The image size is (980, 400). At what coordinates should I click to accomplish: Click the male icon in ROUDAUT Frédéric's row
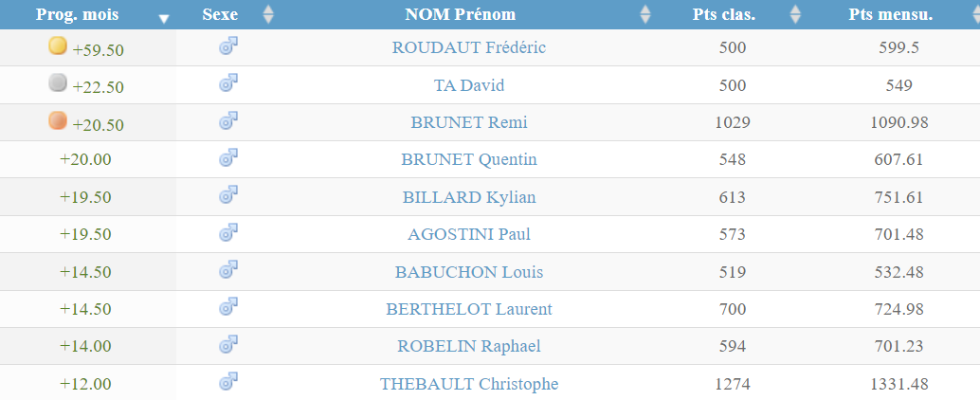[x=227, y=46]
